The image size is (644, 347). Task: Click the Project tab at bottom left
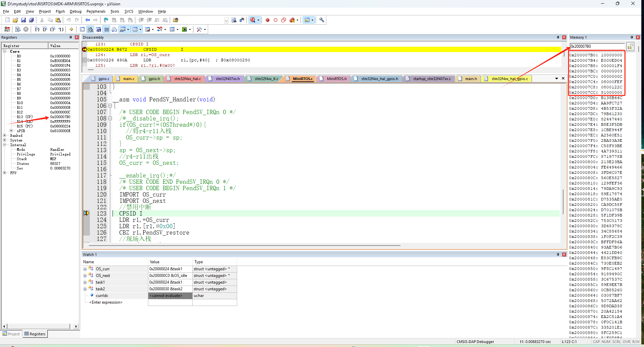(x=11, y=334)
